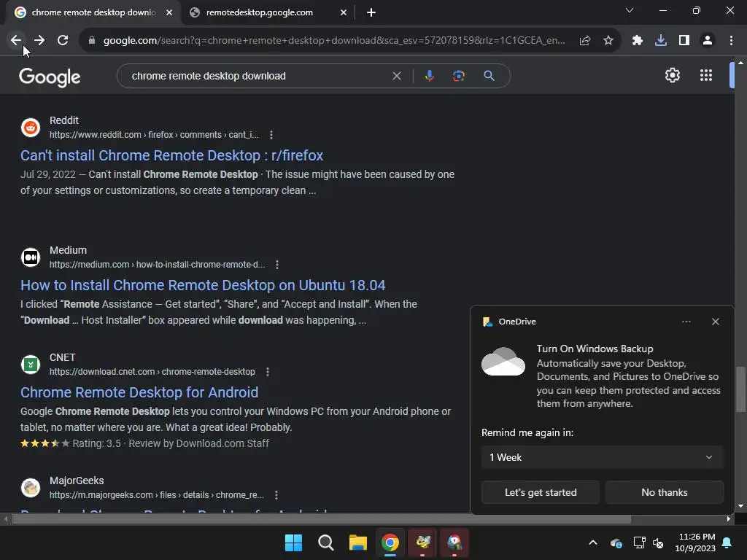
Task: Switch to chrome remote desktop download tab
Action: 93,12
